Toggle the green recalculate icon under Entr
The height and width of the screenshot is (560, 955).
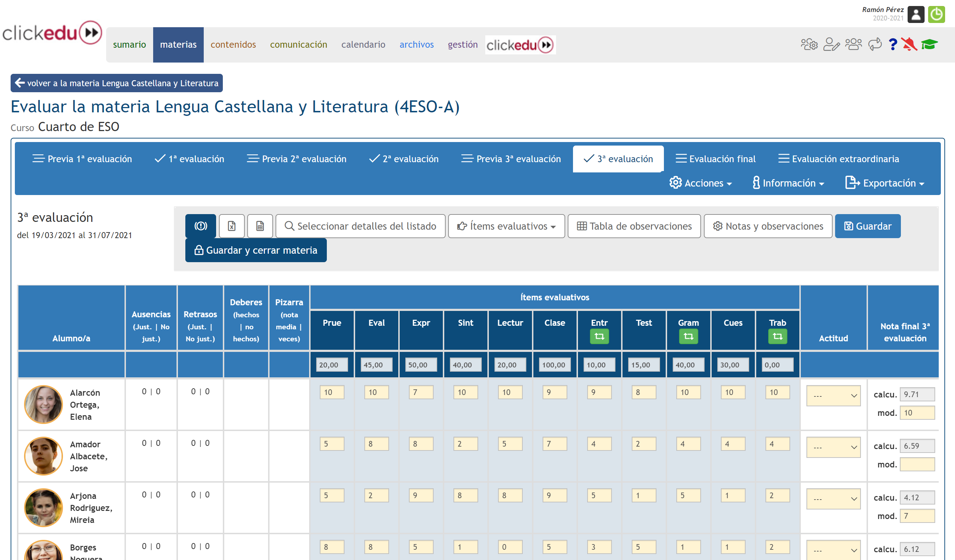point(599,336)
